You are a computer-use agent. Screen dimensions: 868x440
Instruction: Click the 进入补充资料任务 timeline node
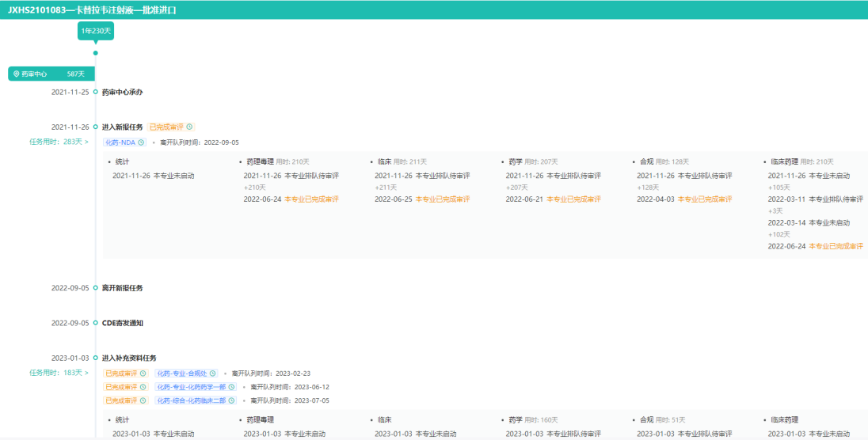96,358
